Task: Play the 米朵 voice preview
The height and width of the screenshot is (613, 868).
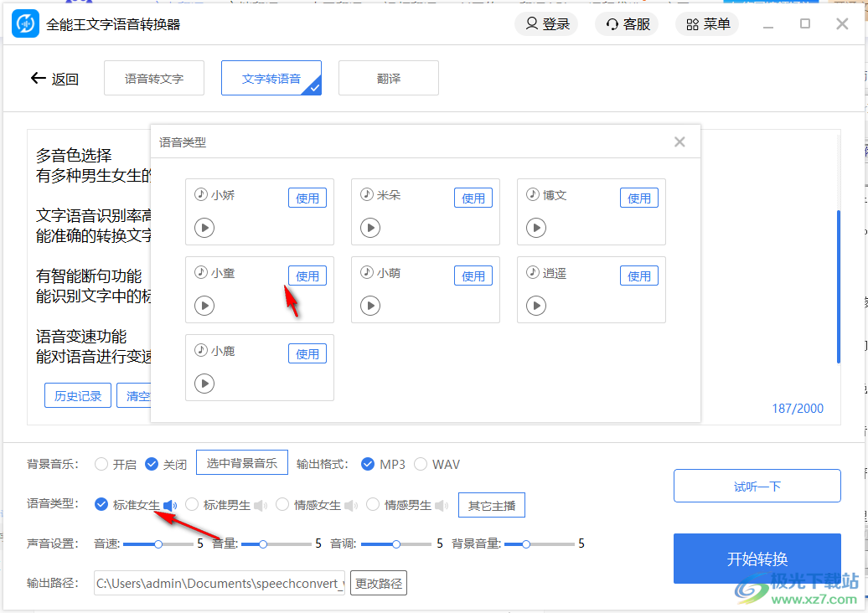Action: click(369, 227)
